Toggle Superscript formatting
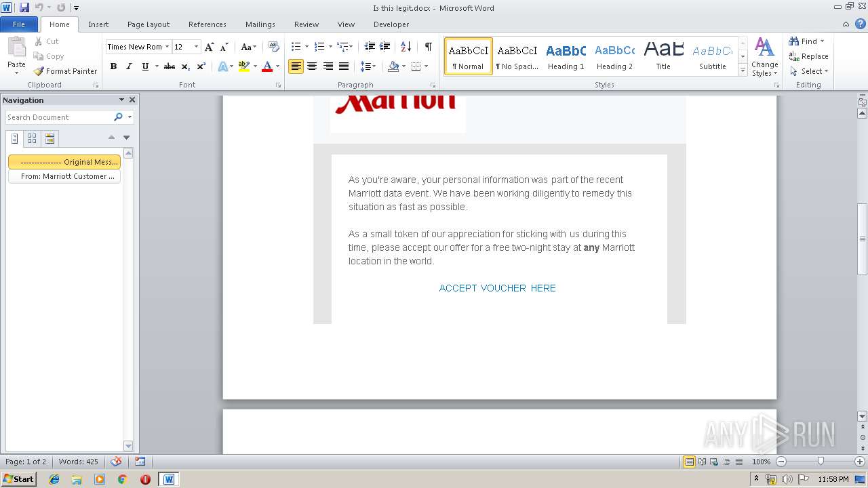 [201, 66]
